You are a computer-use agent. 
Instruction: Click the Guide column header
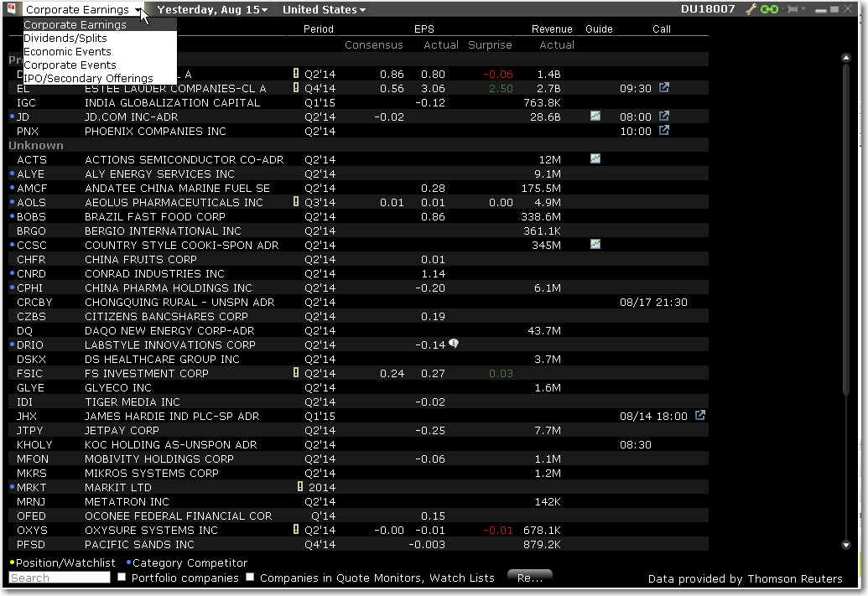pos(599,29)
